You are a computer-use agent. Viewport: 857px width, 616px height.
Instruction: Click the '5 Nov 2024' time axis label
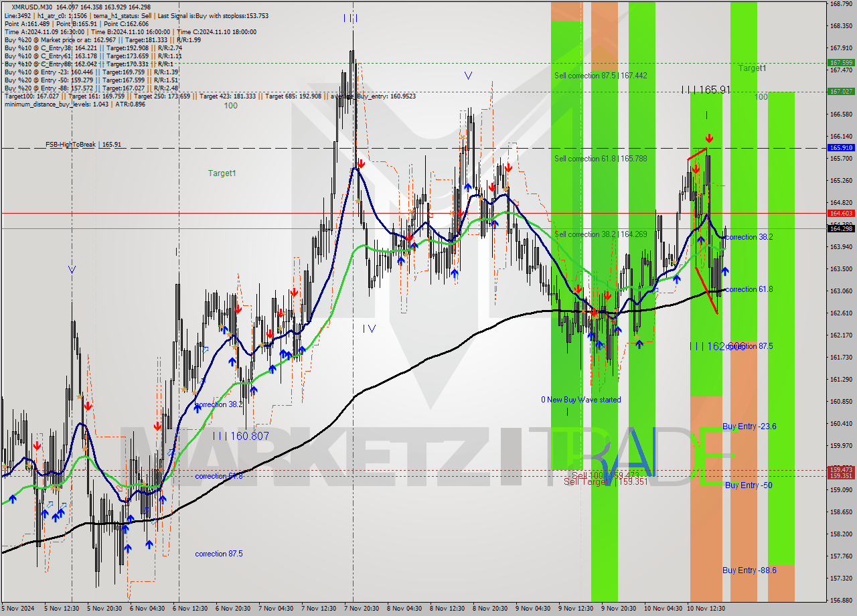(18, 609)
